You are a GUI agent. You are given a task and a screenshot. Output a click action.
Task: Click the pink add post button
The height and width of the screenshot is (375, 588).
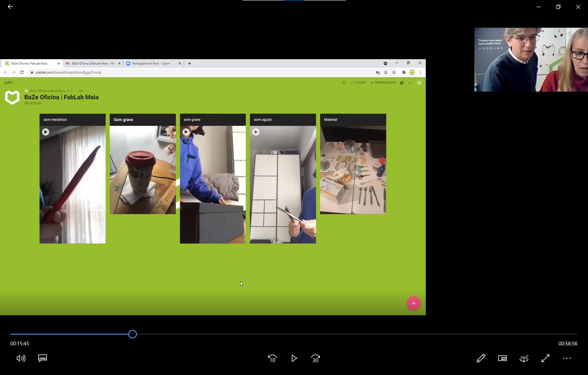(413, 303)
